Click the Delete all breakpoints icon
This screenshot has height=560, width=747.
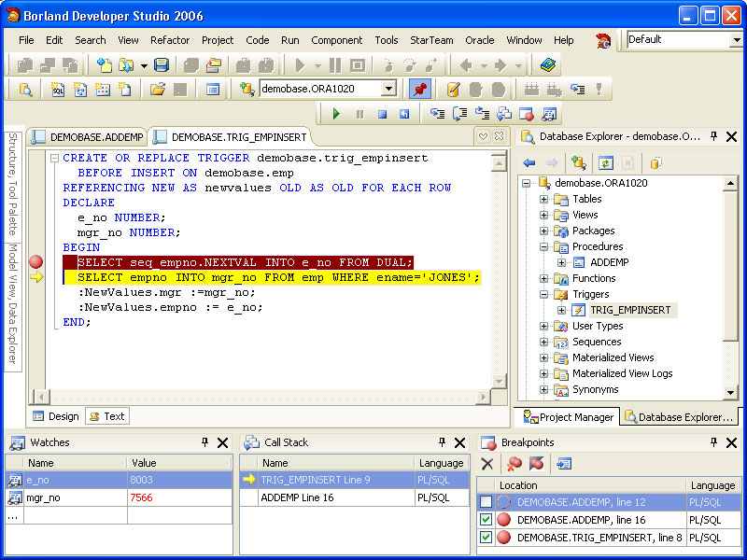[514, 464]
